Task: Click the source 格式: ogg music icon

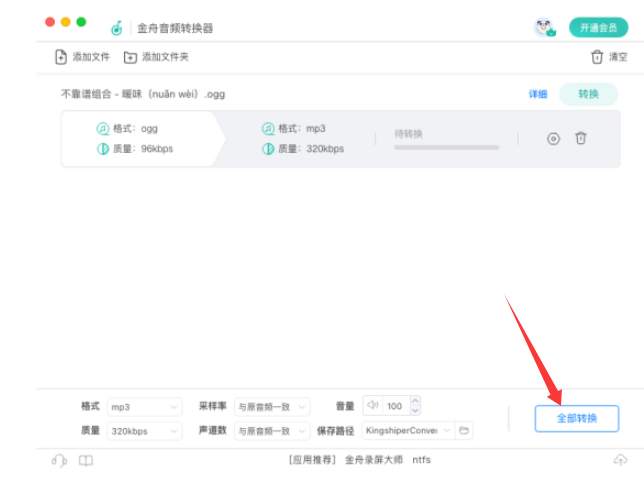Action: click(x=103, y=129)
